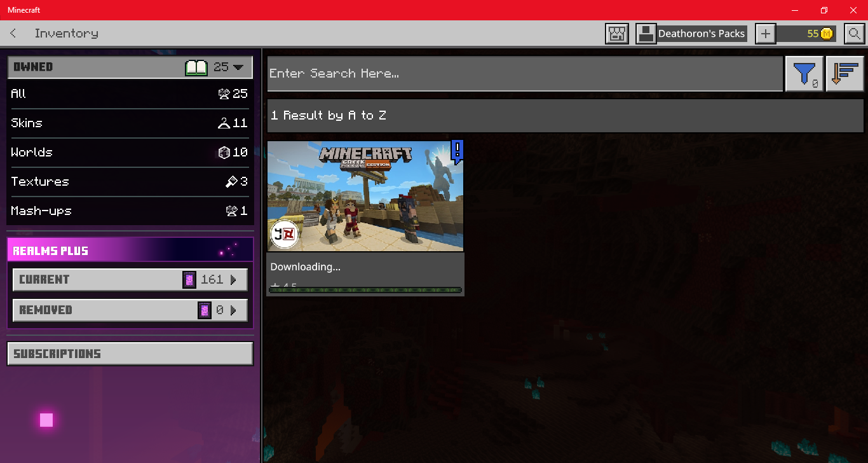Go back using the Inventory back arrow

[x=13, y=34]
